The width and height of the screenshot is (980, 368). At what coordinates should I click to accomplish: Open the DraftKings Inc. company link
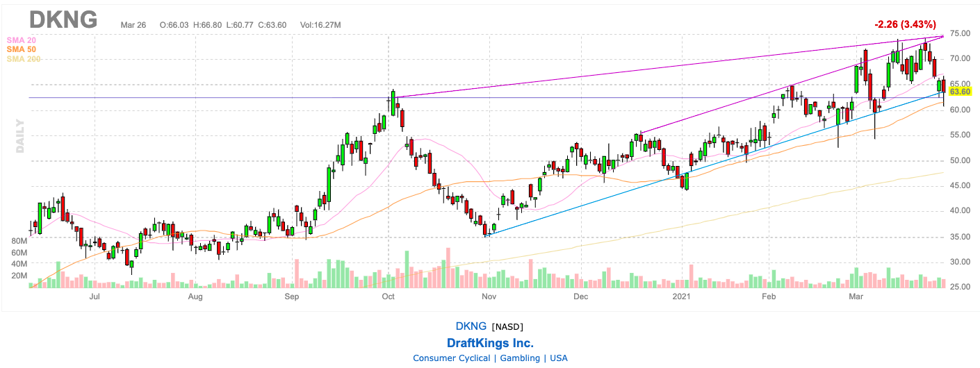[x=490, y=343]
